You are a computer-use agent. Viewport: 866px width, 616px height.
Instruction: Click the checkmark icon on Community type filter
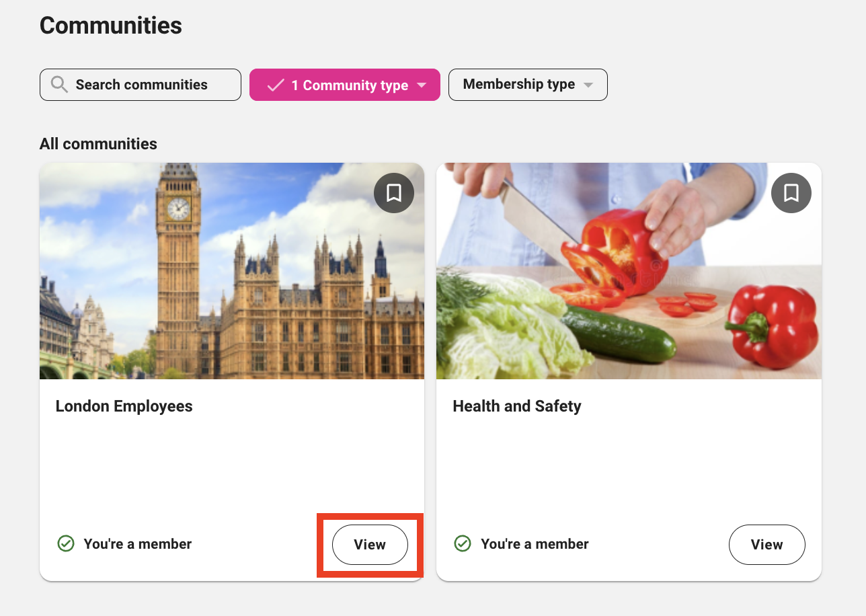pos(276,85)
